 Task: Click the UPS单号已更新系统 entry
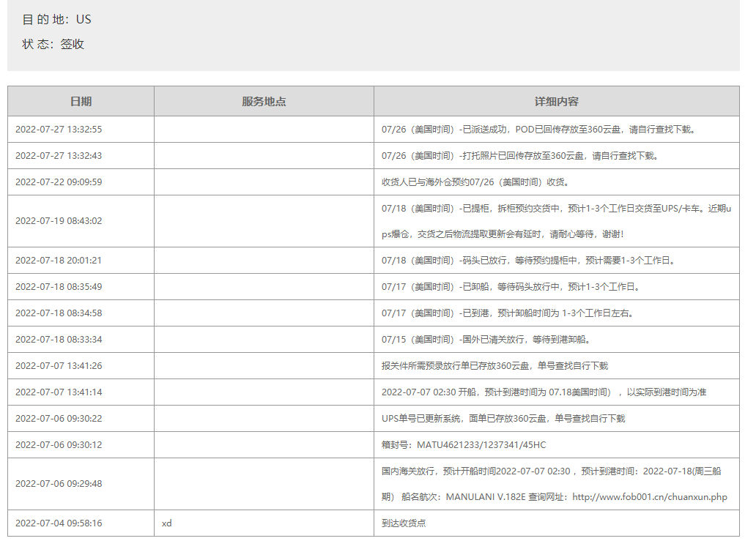point(503,419)
